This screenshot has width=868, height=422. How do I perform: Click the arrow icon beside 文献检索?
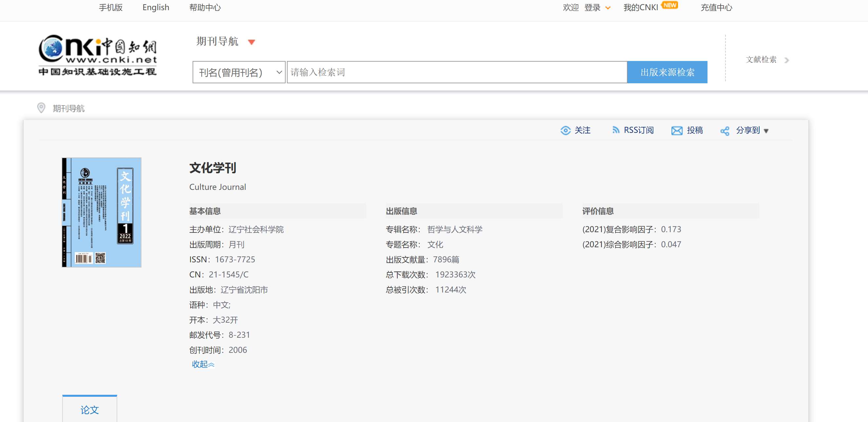pyautogui.click(x=786, y=60)
